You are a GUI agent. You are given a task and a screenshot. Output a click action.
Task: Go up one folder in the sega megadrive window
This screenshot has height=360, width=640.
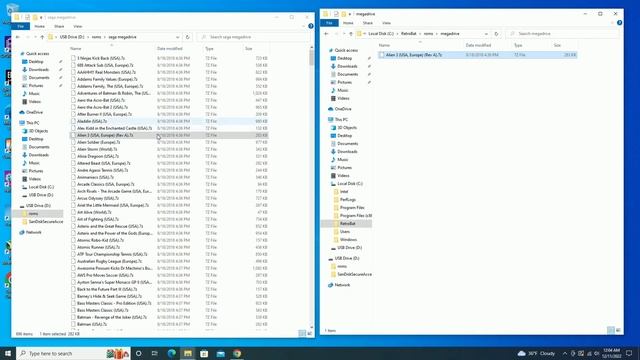pos(42,37)
